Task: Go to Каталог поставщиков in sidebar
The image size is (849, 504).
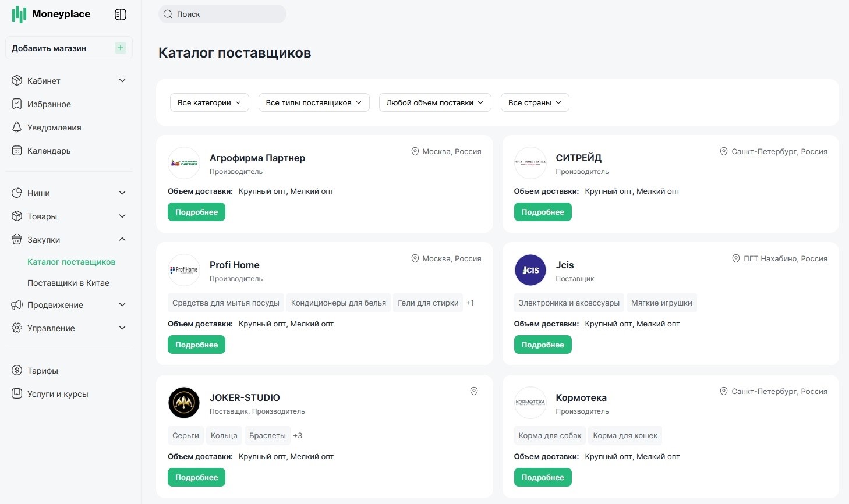Action: point(72,262)
